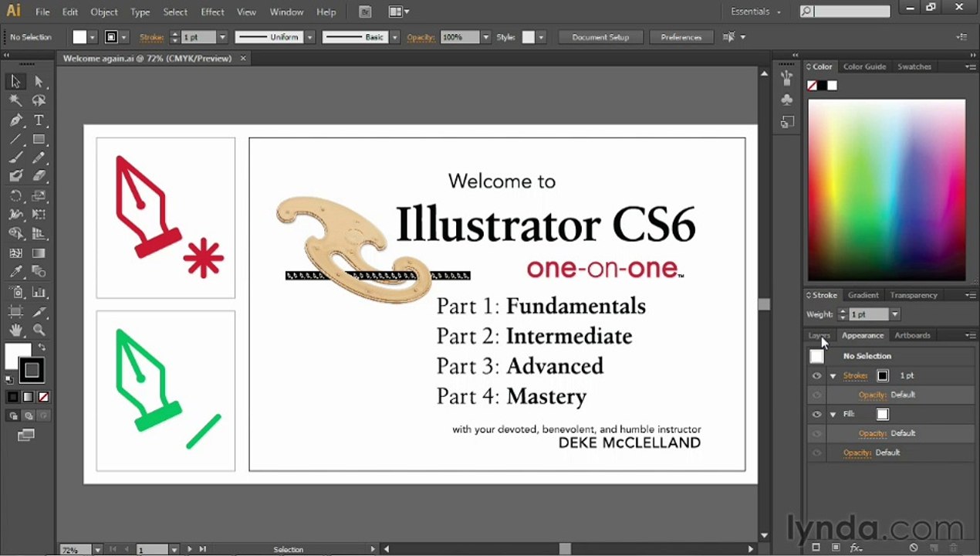Select the Column Graph tool

coord(39,293)
